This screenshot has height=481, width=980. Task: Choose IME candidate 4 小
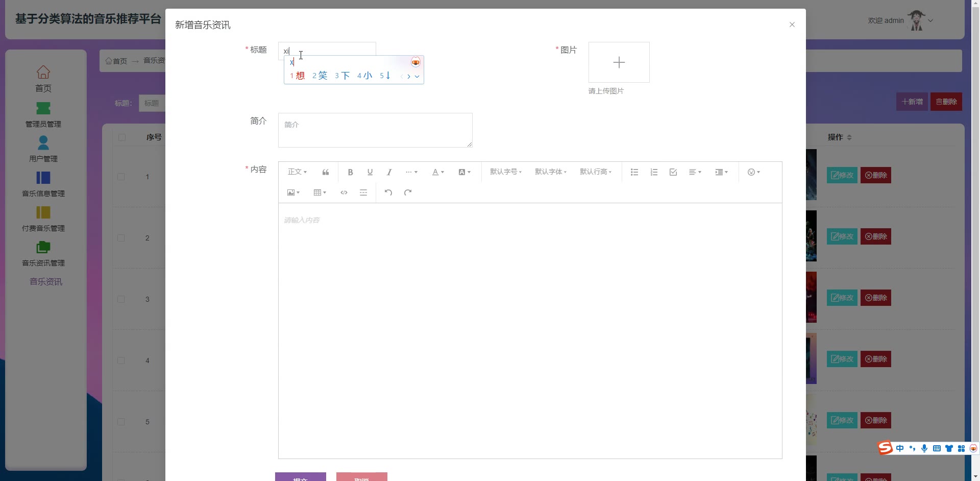(x=365, y=76)
